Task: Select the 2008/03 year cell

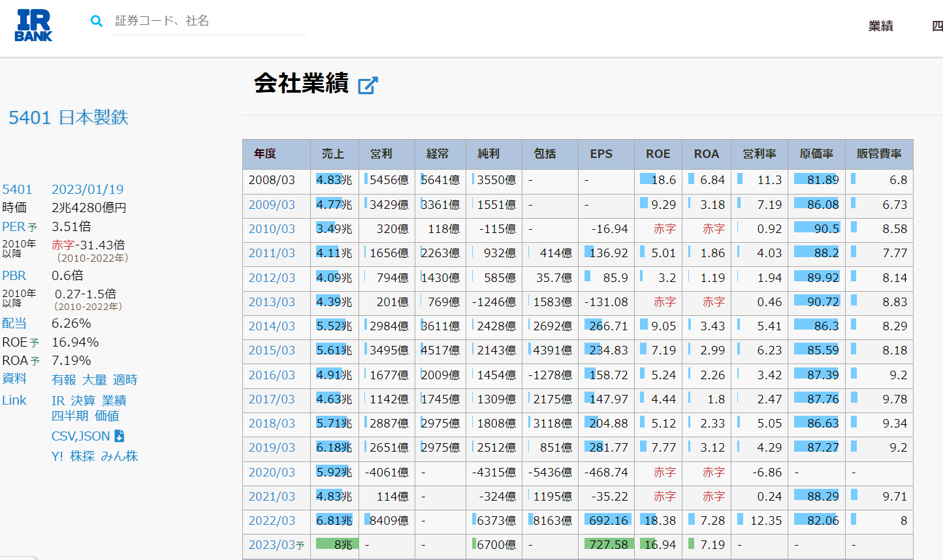Action: point(276,181)
